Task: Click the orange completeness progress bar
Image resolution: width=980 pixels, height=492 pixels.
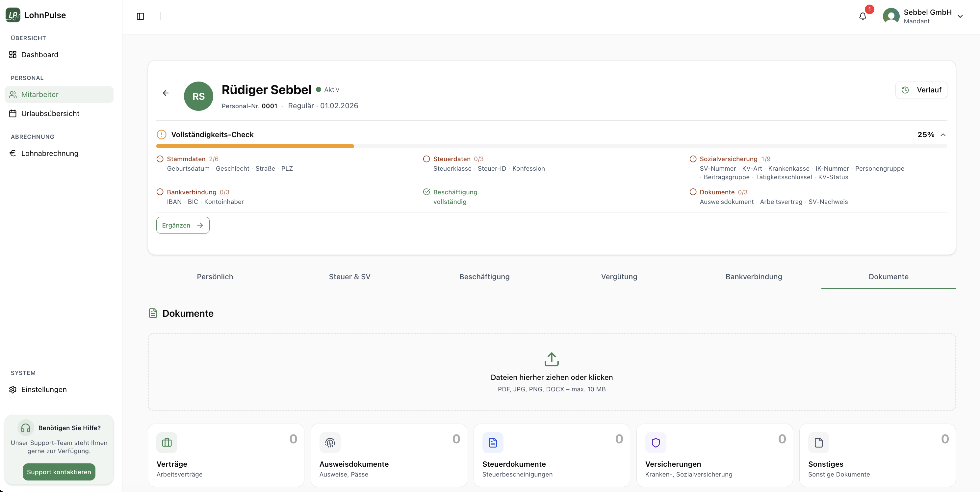Action: pos(255,146)
